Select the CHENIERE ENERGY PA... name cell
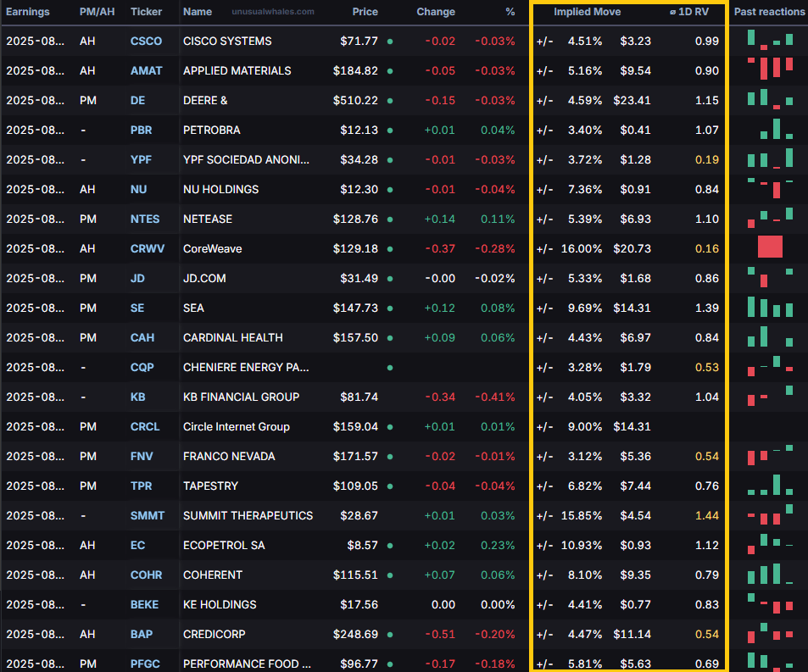This screenshot has width=808, height=672. click(247, 368)
